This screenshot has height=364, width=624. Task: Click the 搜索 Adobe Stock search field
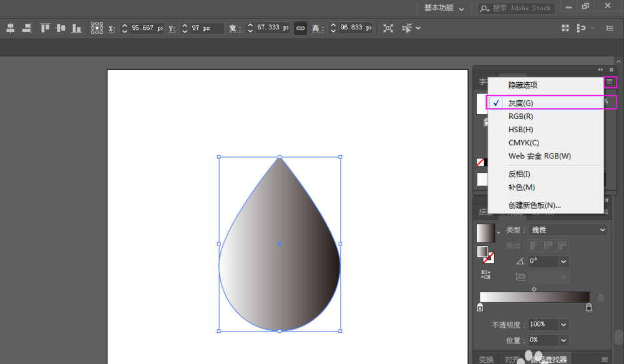522,8
